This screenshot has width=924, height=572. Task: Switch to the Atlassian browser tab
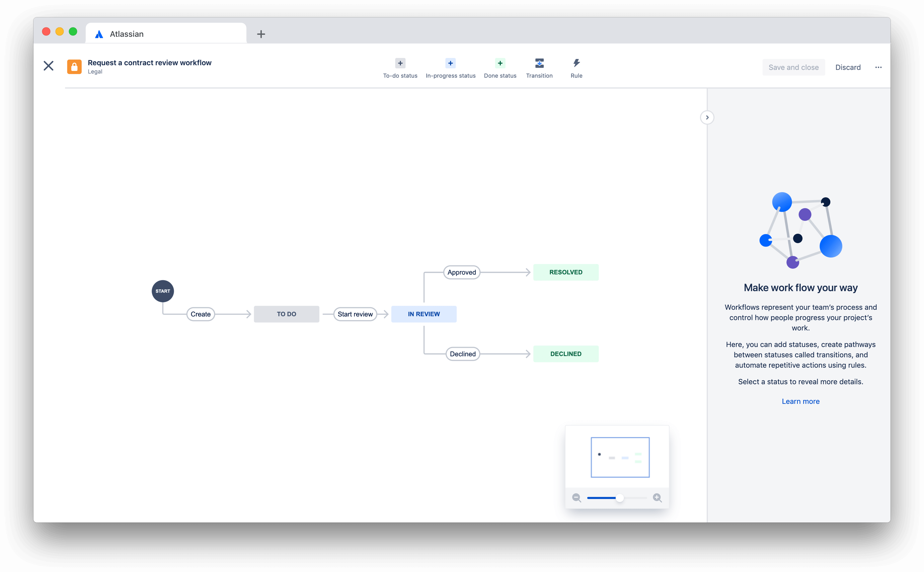tap(127, 34)
